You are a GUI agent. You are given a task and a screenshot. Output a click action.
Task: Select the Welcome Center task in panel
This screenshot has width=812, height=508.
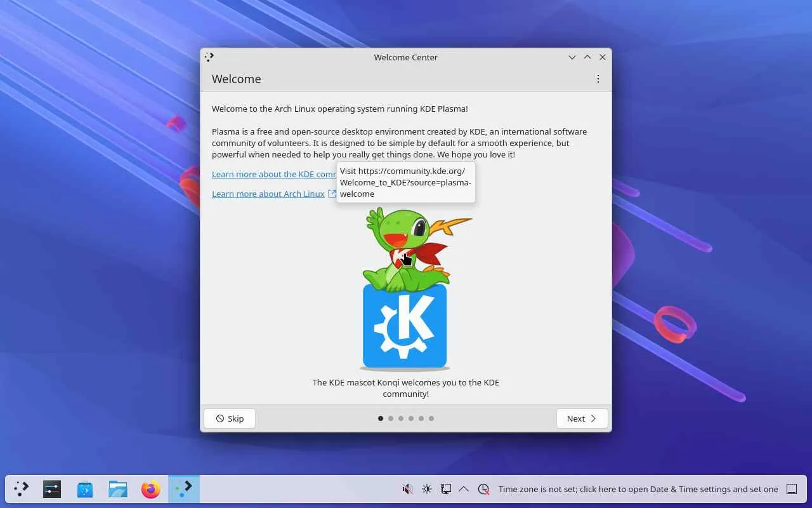coord(184,489)
